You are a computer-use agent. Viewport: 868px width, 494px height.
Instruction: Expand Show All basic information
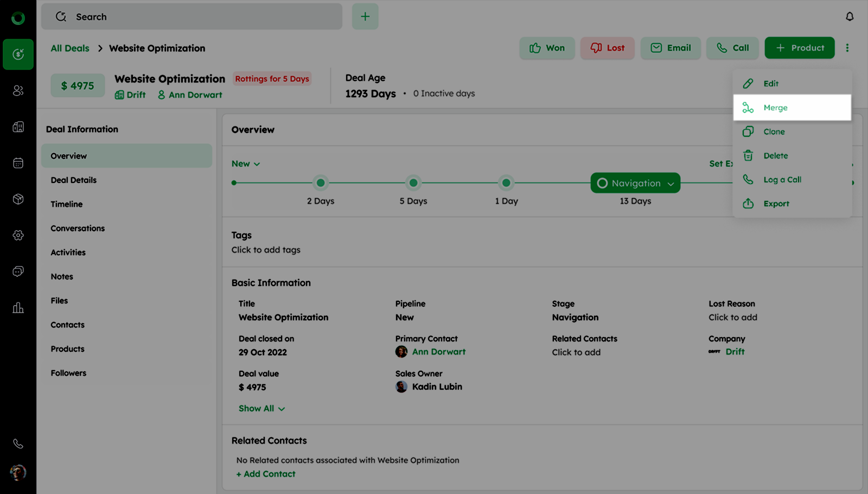pos(261,408)
